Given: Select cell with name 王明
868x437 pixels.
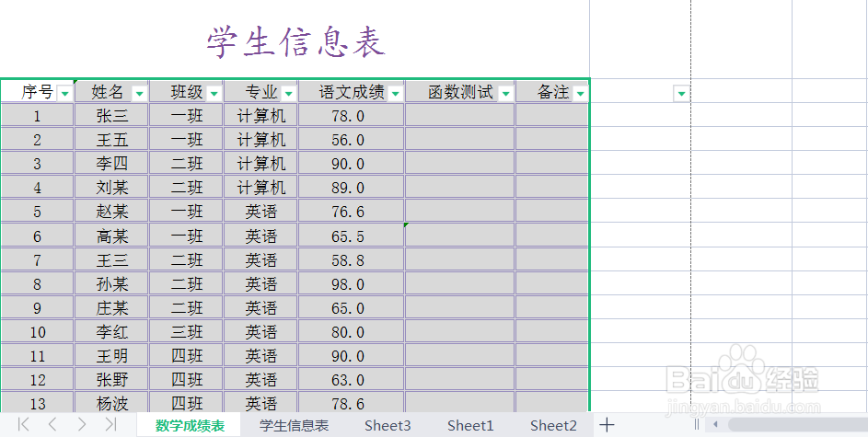Looking at the screenshot, I should (x=111, y=356).
